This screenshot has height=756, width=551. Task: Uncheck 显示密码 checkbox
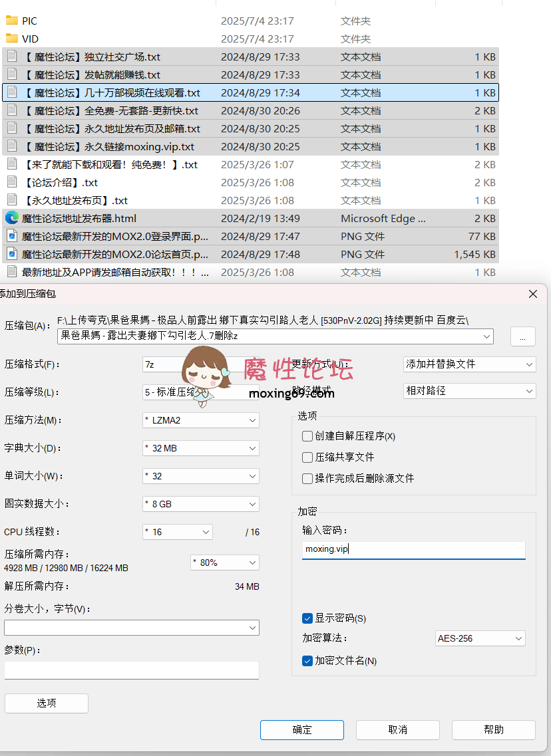click(307, 618)
